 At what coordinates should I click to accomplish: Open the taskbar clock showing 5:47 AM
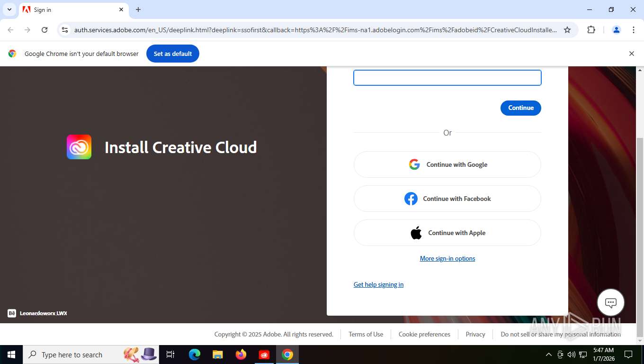(603, 355)
